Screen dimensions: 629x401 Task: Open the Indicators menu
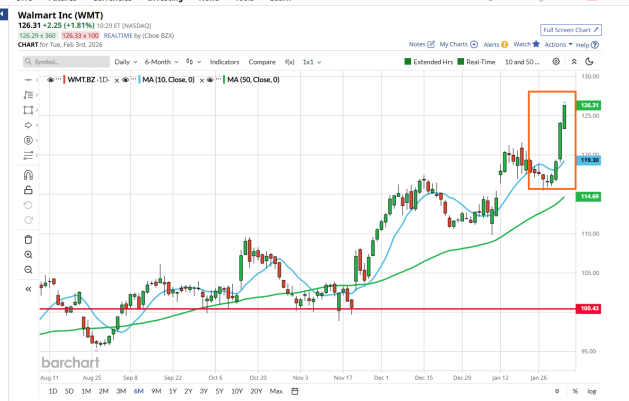pos(225,62)
